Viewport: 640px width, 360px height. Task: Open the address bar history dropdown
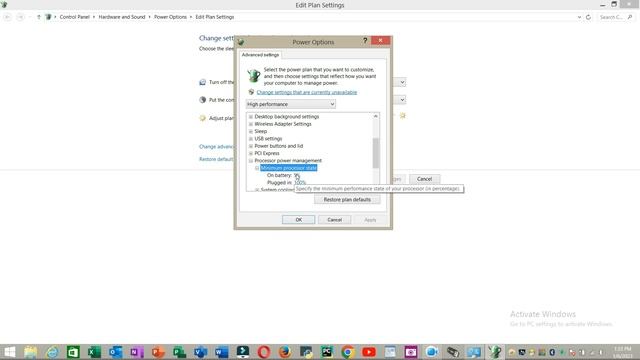click(x=579, y=17)
